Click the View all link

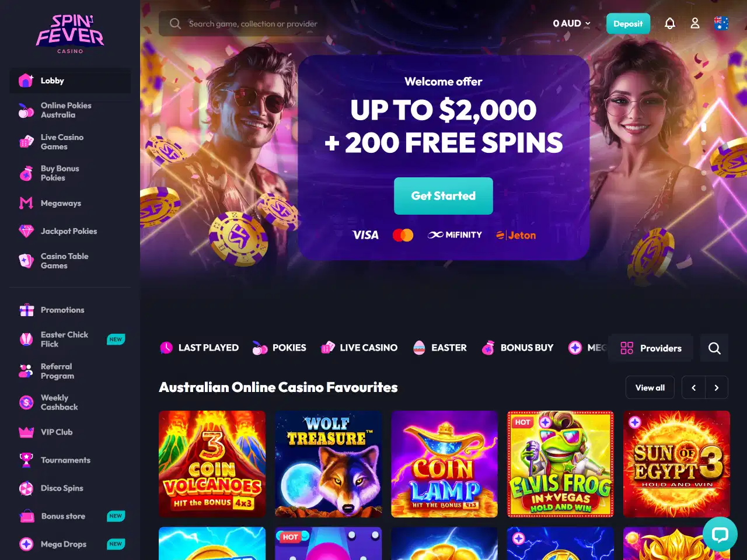click(x=650, y=387)
